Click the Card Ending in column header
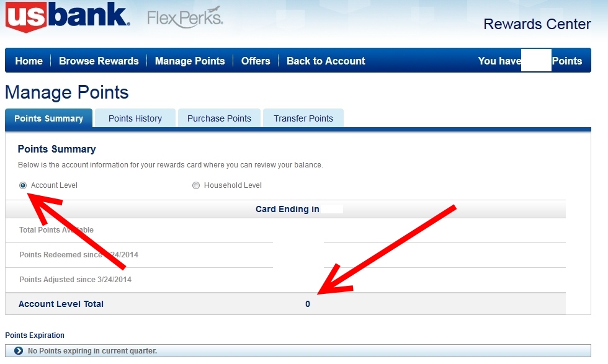Viewport: 608px width, 364px height. click(x=287, y=209)
